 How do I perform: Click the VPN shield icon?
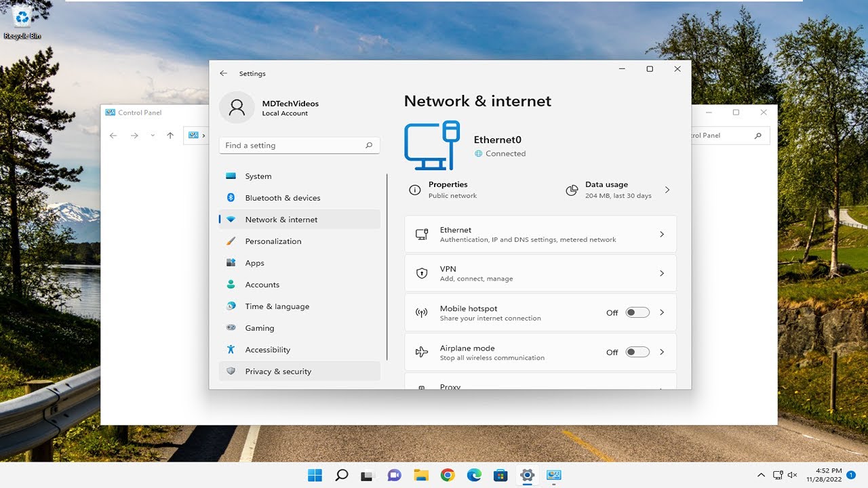point(422,274)
